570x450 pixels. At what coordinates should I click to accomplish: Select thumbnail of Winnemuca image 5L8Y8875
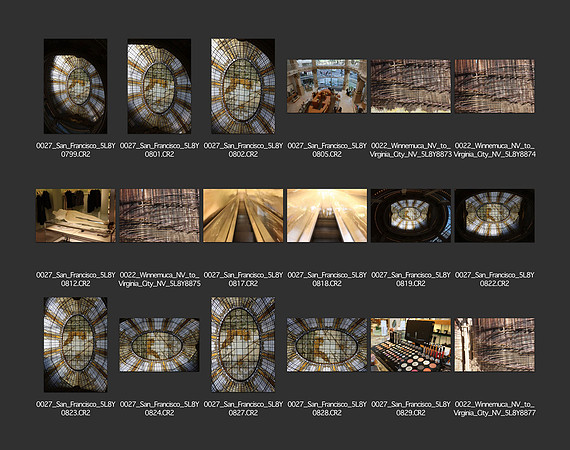tap(159, 216)
